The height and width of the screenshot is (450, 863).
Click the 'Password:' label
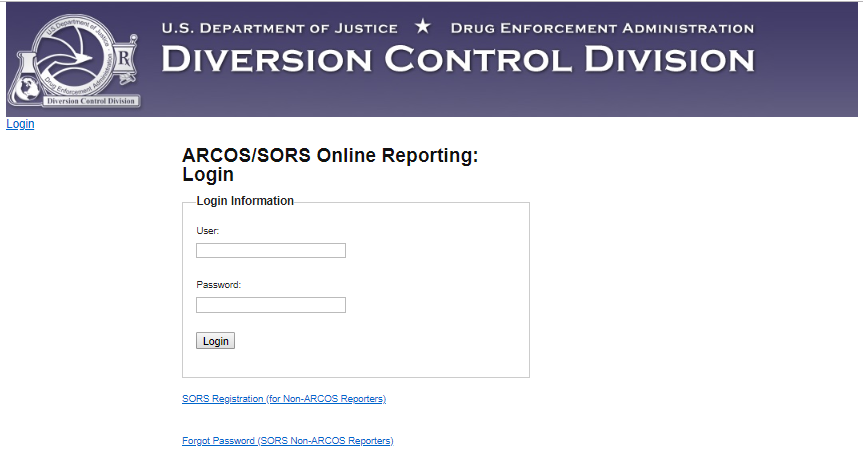(219, 285)
